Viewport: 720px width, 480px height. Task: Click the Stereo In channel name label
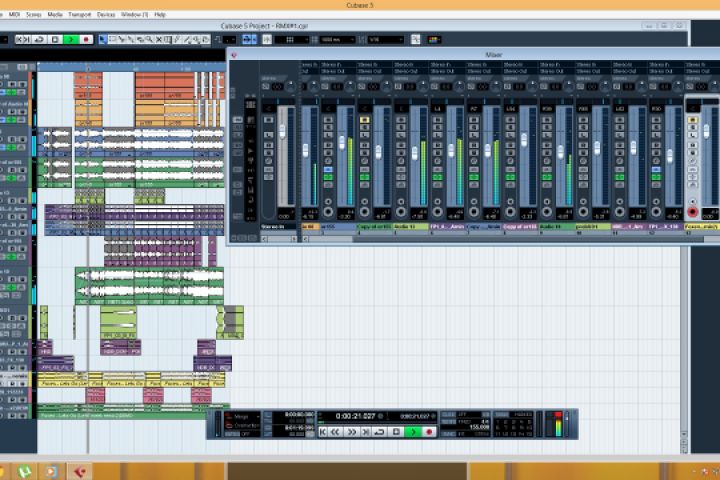tap(279, 226)
